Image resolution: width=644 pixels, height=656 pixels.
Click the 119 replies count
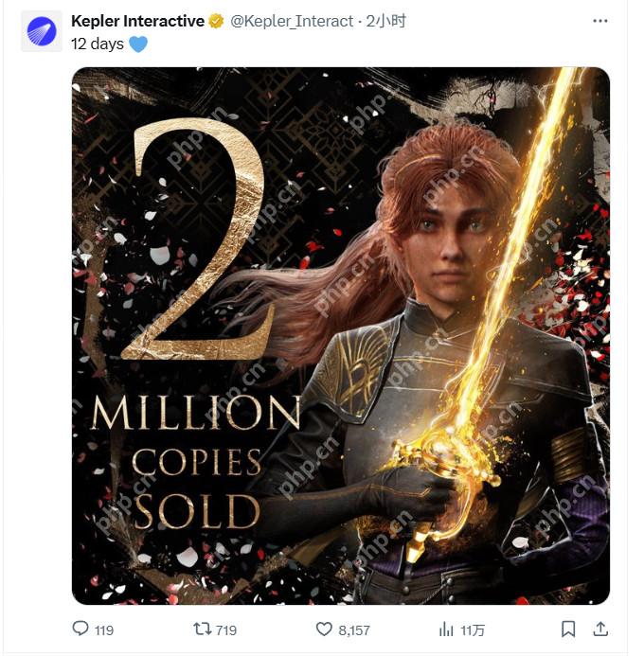point(104,629)
